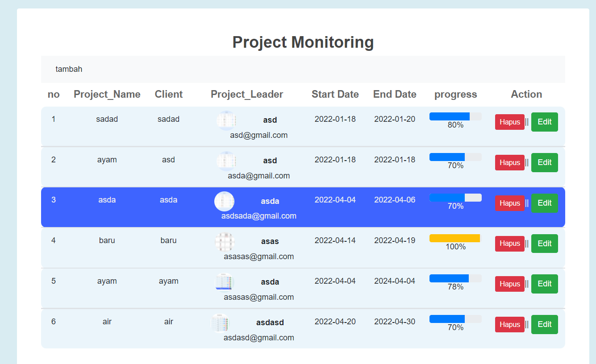
Task: Click the 78% progress bar
Action: click(x=455, y=278)
